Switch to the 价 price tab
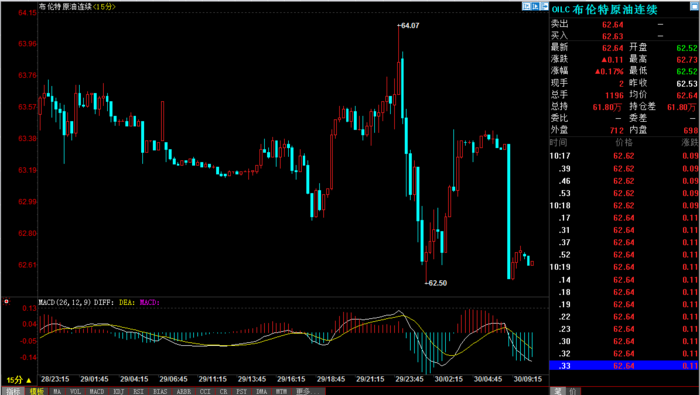 (572, 391)
